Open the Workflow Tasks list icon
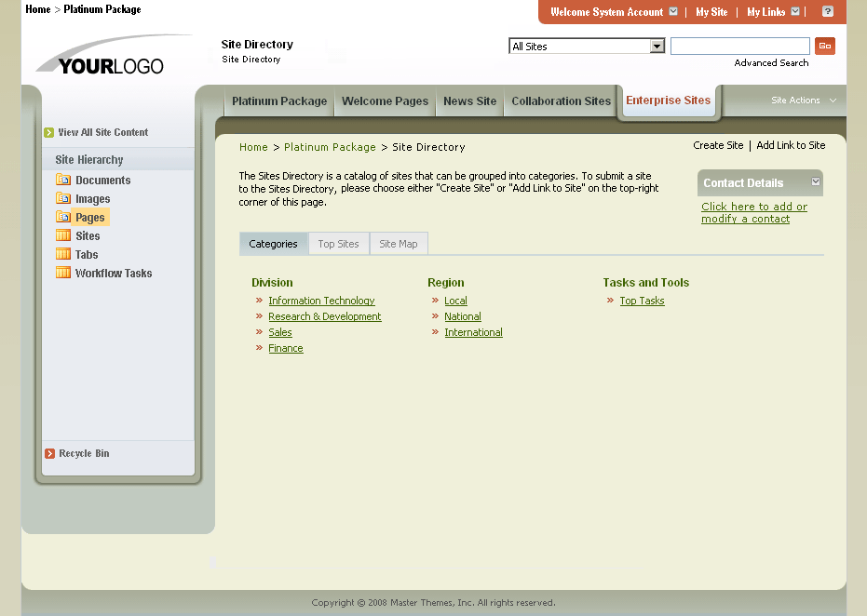867x616 pixels. (x=61, y=273)
